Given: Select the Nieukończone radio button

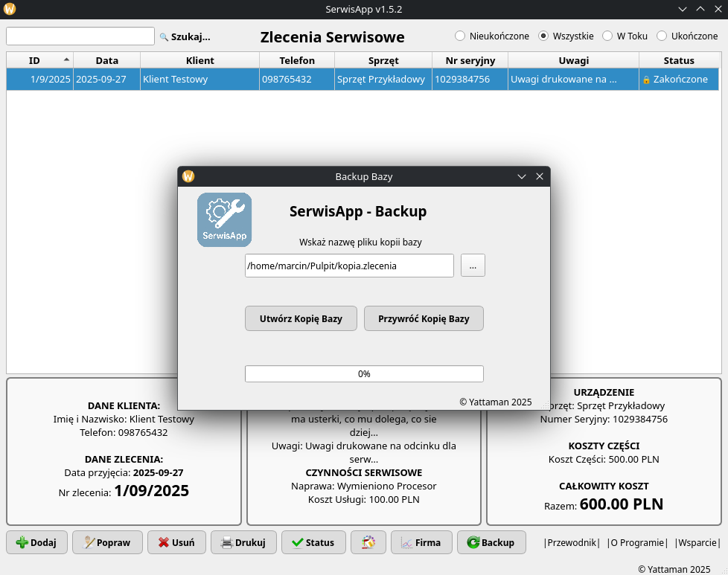Looking at the screenshot, I should click(460, 36).
